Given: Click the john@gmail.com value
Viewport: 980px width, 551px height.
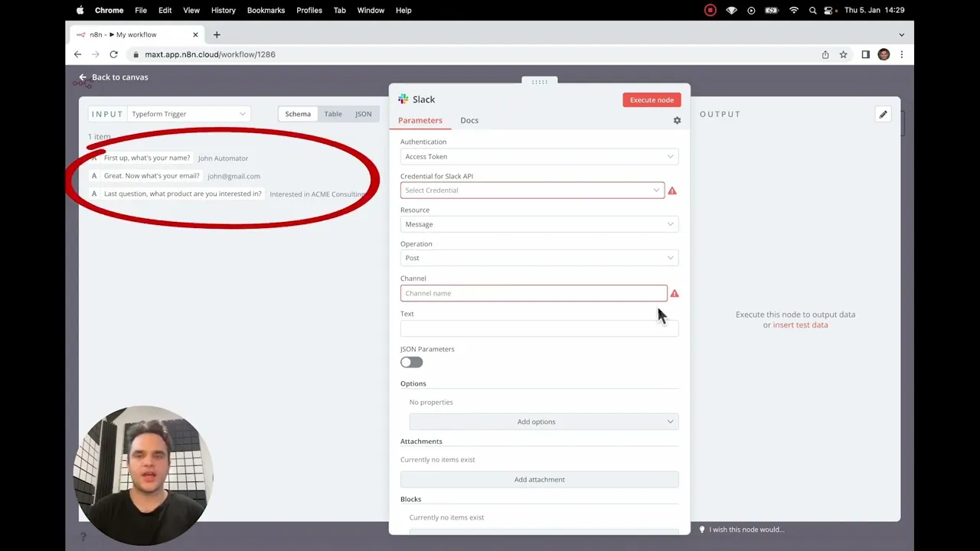Looking at the screenshot, I should pos(234,176).
